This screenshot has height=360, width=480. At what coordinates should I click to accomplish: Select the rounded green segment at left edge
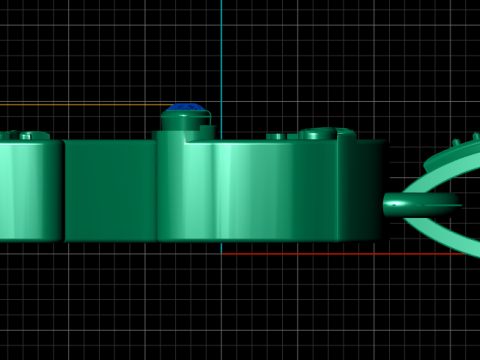[x=32, y=190]
